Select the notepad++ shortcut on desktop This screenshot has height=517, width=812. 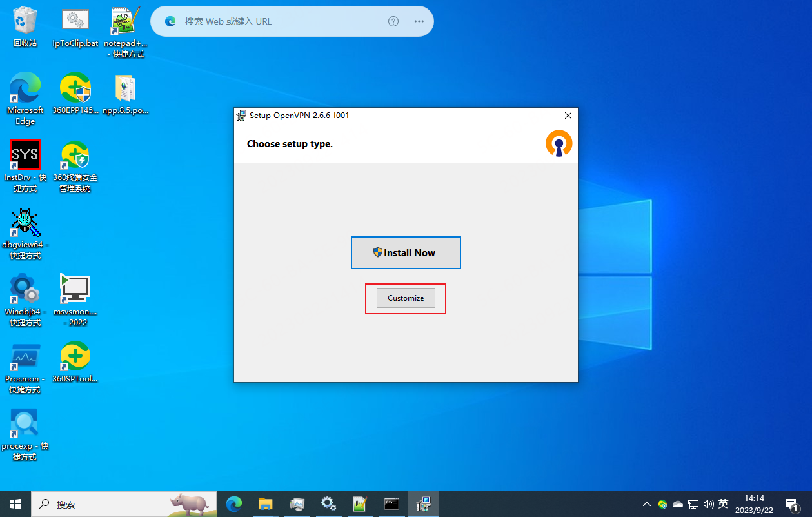(126, 32)
